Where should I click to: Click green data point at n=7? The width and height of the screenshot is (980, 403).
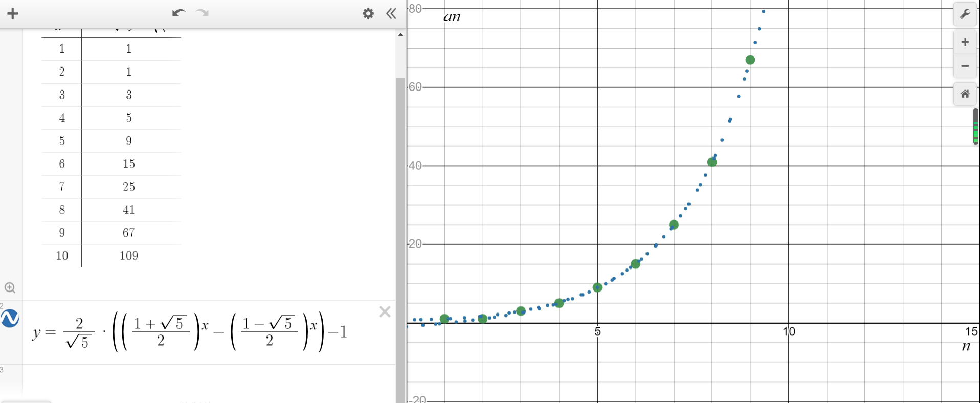click(674, 225)
